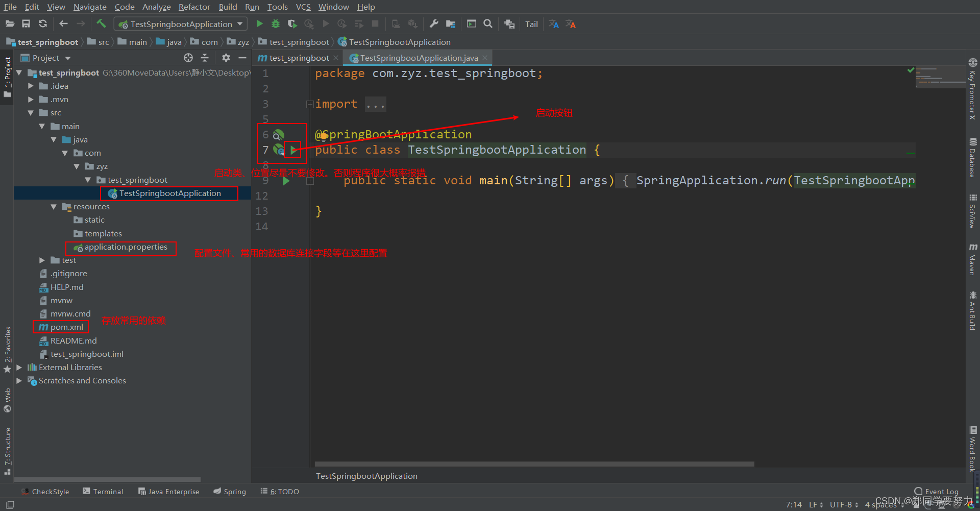Open the Navigate menu
Image resolution: width=980 pixels, height=511 pixels.
click(90, 7)
